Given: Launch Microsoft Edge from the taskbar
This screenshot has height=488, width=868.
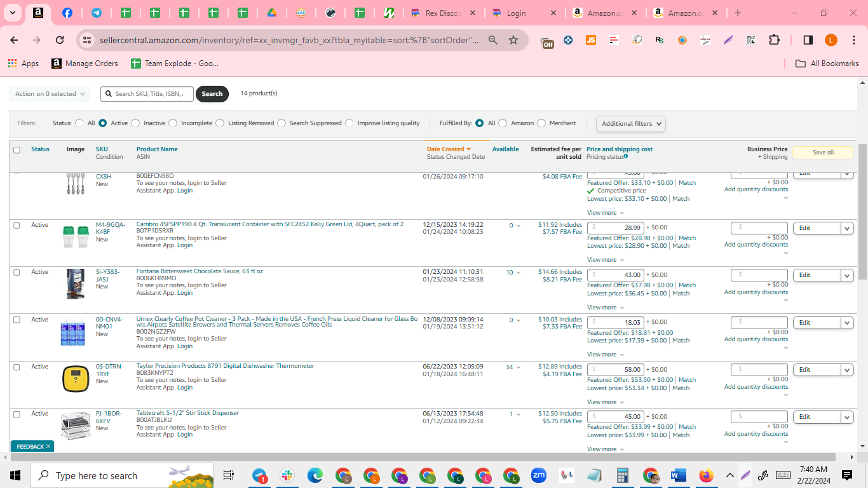Looking at the screenshot, I should pyautogui.click(x=315, y=475).
